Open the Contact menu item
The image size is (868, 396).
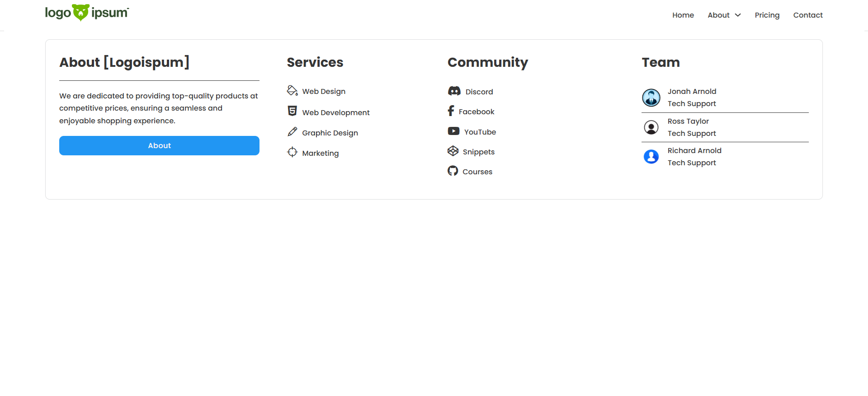[808, 15]
